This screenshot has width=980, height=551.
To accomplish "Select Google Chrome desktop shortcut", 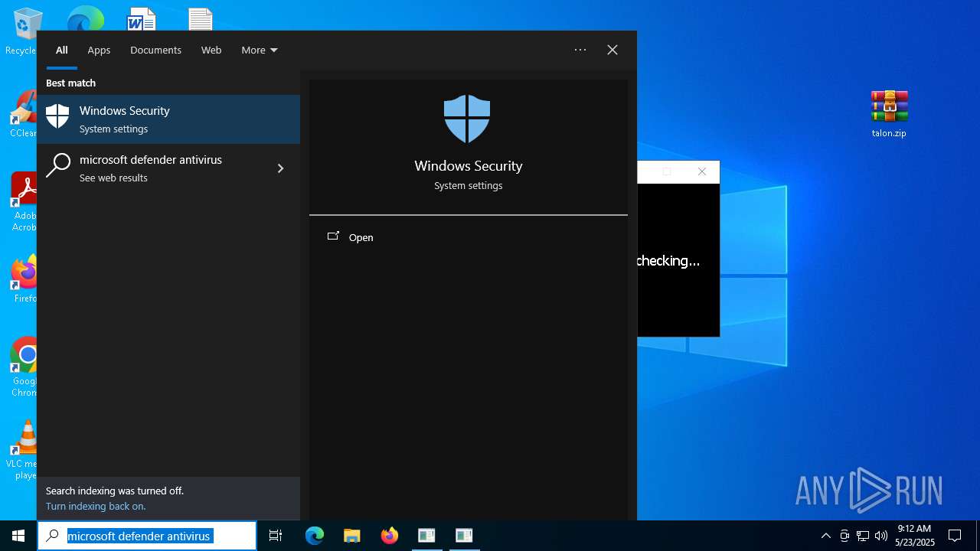I will [23, 367].
